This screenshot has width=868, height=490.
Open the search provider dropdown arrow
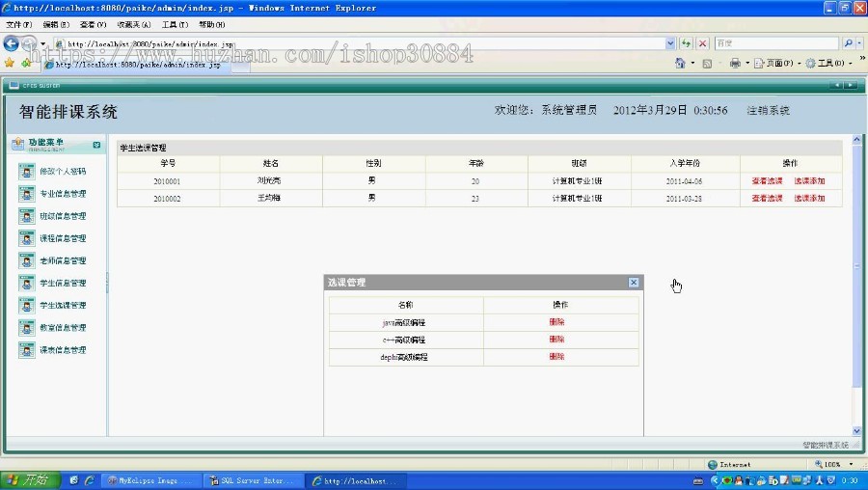[859, 43]
